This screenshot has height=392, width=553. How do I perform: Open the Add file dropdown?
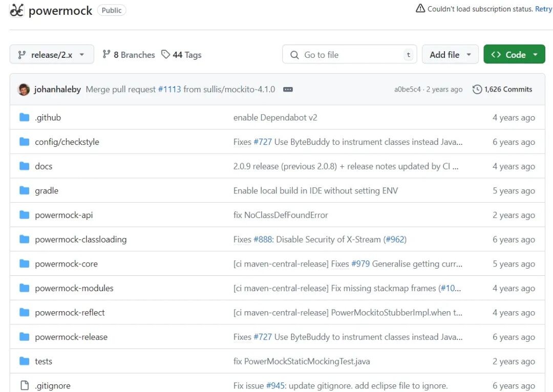[x=450, y=54]
